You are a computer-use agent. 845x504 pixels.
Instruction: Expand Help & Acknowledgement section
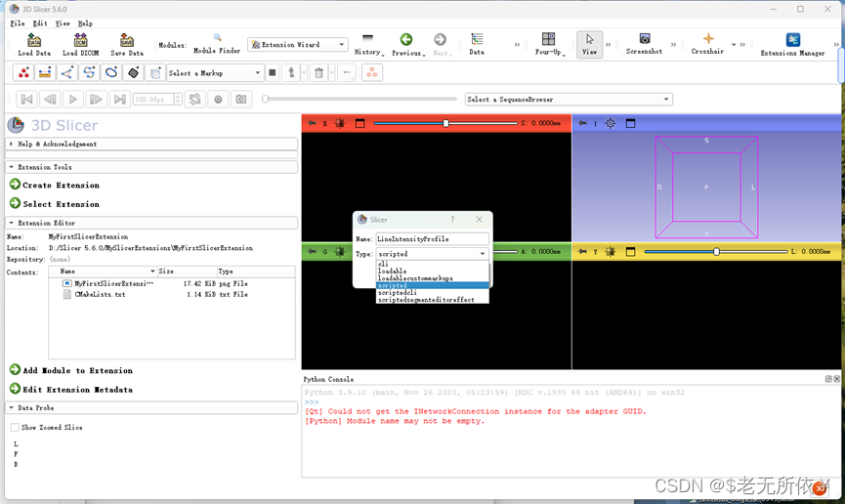(x=150, y=144)
